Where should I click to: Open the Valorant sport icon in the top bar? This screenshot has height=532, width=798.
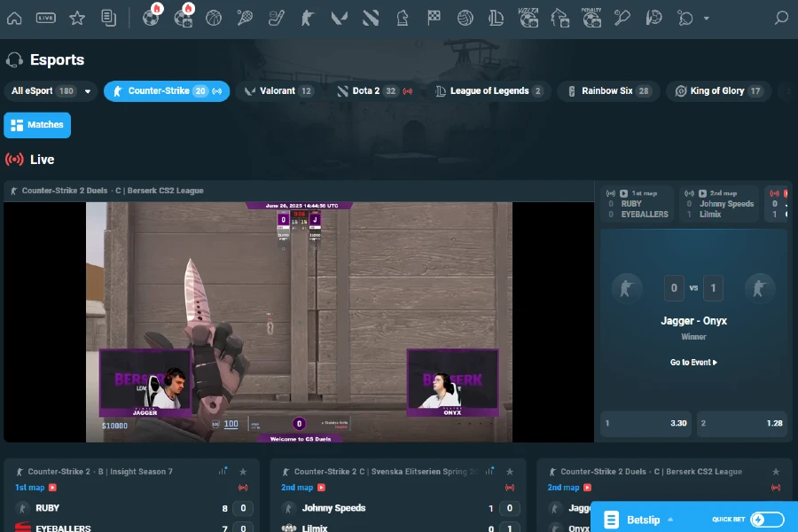pyautogui.click(x=339, y=18)
